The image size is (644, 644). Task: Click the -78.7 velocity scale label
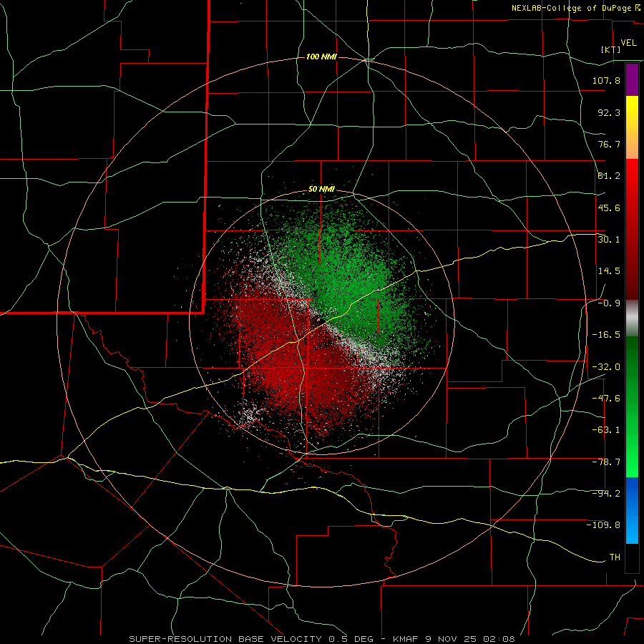606,462
